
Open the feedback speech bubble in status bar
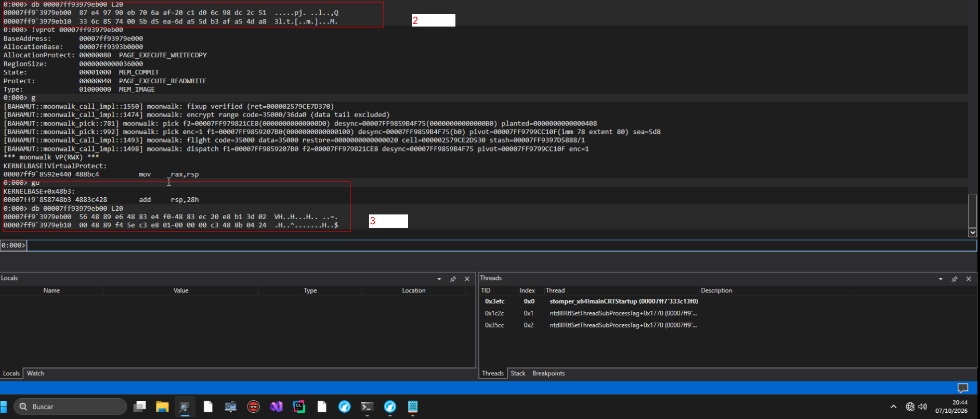click(963, 388)
